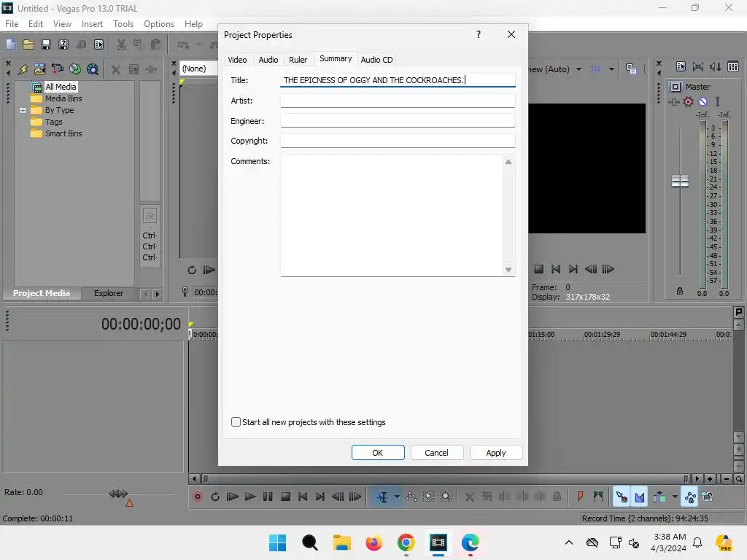Open Auto Ripple mode dropdown arrow
Viewport: 747px width, 560px height.
[x=675, y=497]
